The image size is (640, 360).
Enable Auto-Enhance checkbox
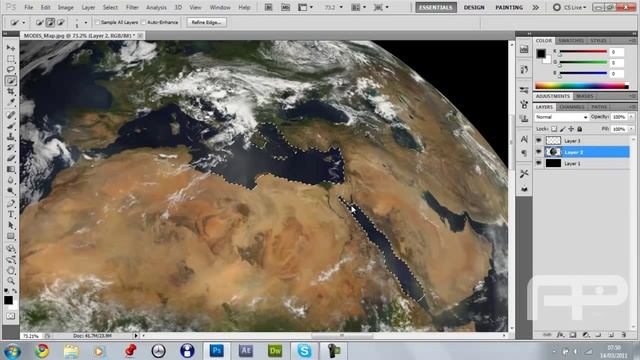point(144,22)
